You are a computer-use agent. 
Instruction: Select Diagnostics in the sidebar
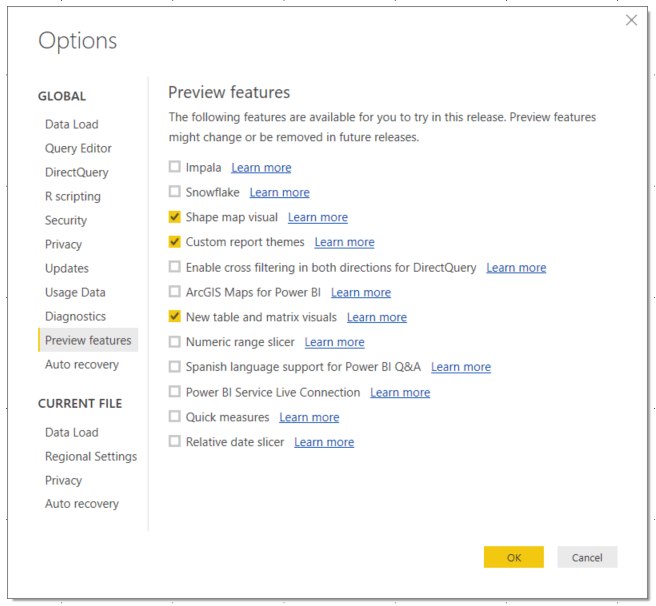75,316
